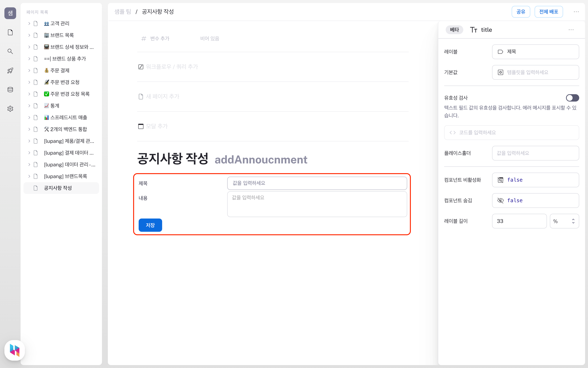Expand the 주문 변경 요청 page
Screen dimensions: 588x368
29,82
